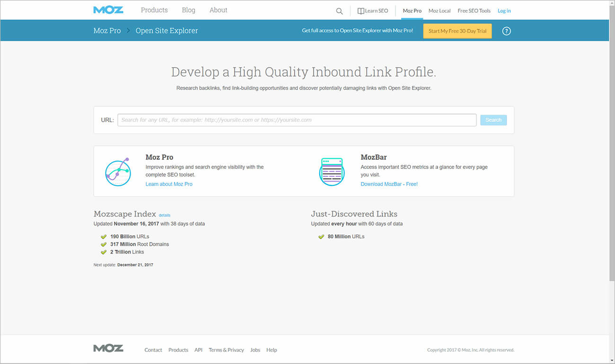Screen dimensions: 615x364
Task: Click the footer Jobs link
Action: click(x=255, y=350)
